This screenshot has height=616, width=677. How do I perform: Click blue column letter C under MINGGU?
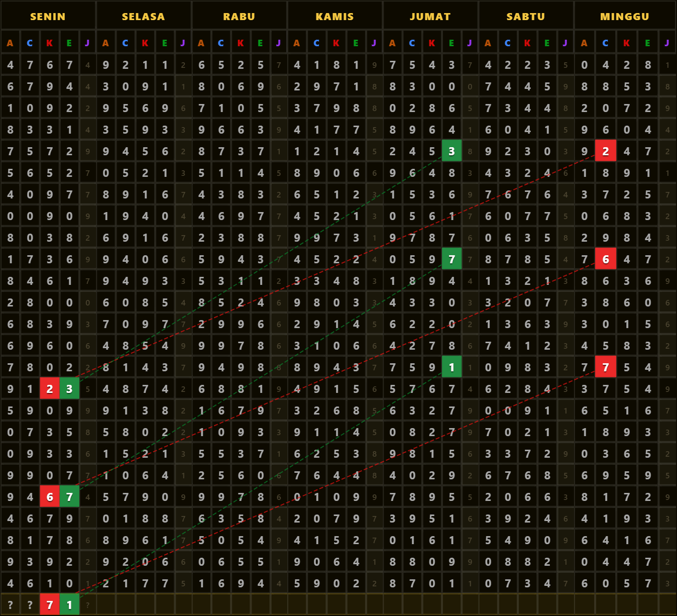(x=605, y=43)
